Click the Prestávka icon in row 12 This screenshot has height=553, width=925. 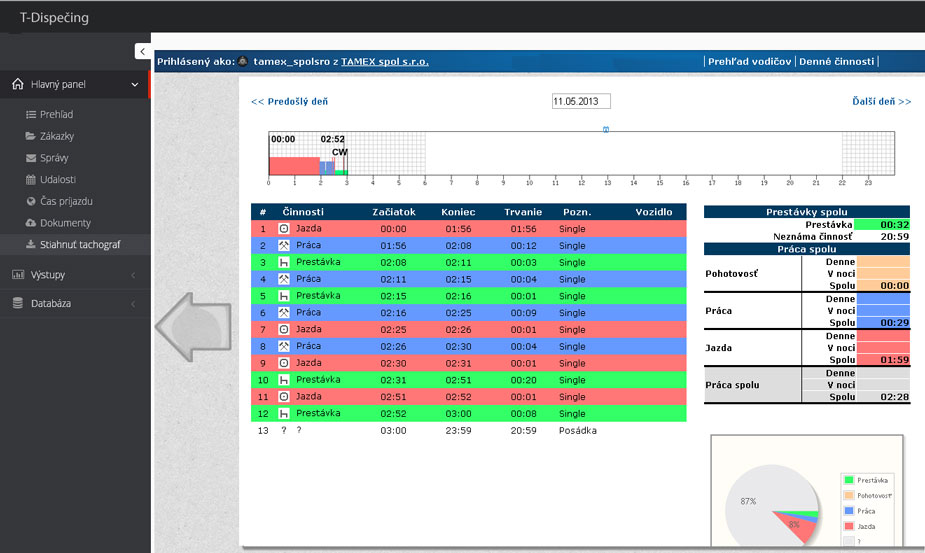pos(284,413)
